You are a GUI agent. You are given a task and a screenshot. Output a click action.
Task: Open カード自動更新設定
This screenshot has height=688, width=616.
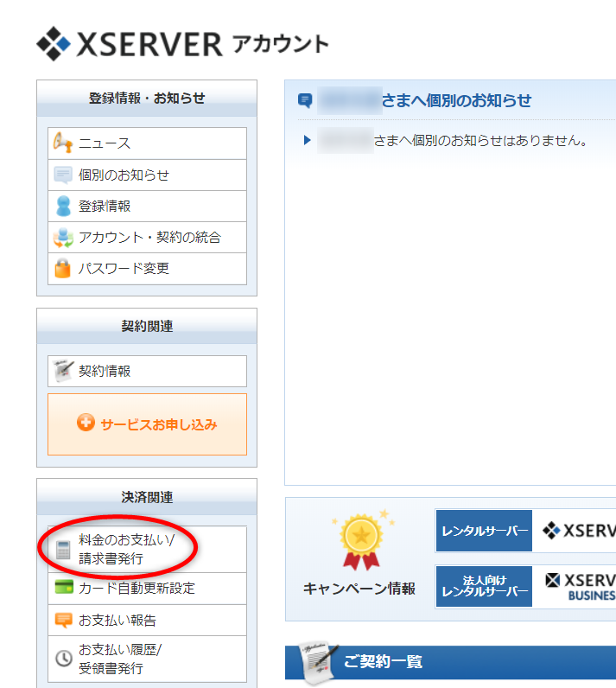(148, 589)
